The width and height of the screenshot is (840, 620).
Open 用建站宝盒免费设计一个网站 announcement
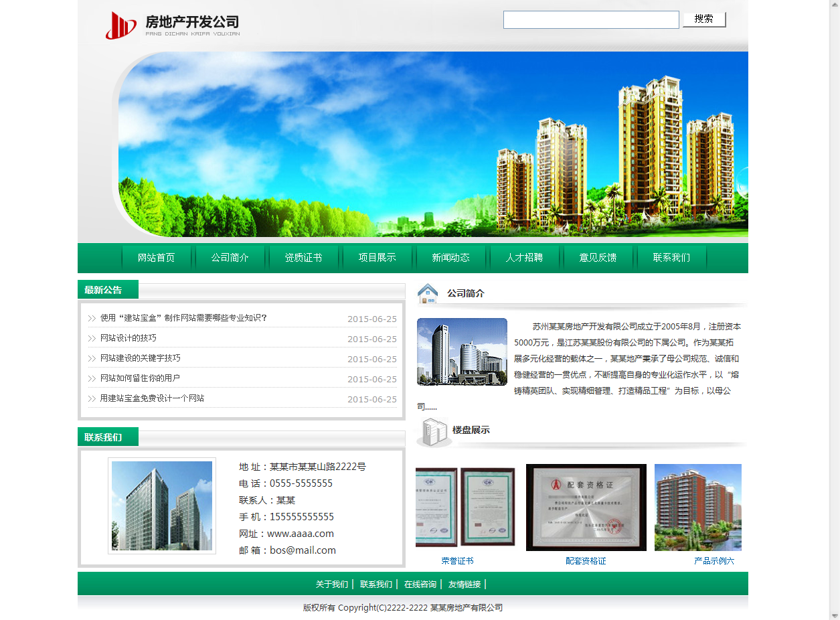(152, 398)
